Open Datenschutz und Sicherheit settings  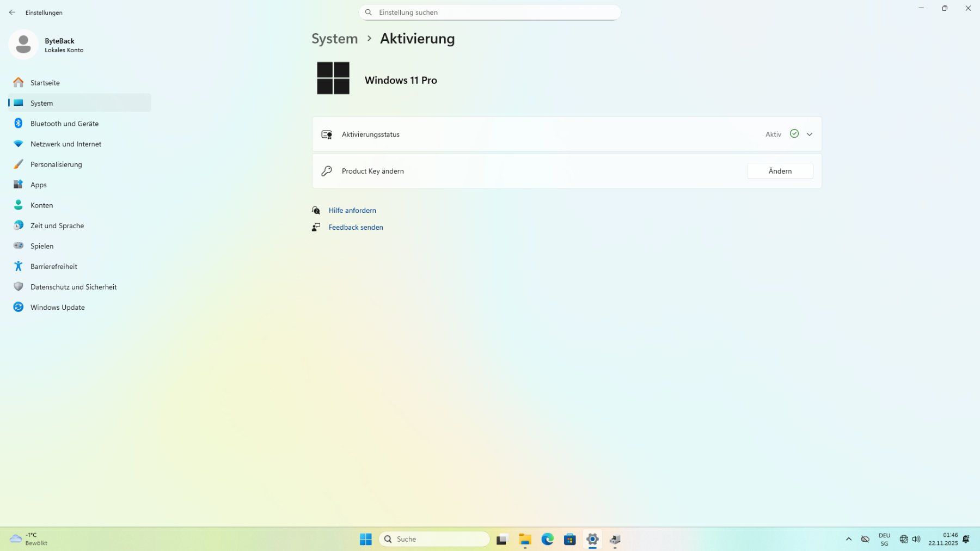click(x=79, y=287)
